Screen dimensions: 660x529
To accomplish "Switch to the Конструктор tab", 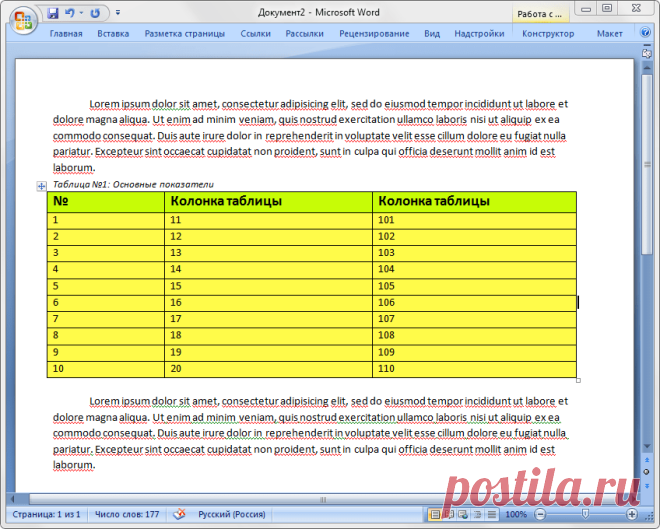I will [x=548, y=34].
